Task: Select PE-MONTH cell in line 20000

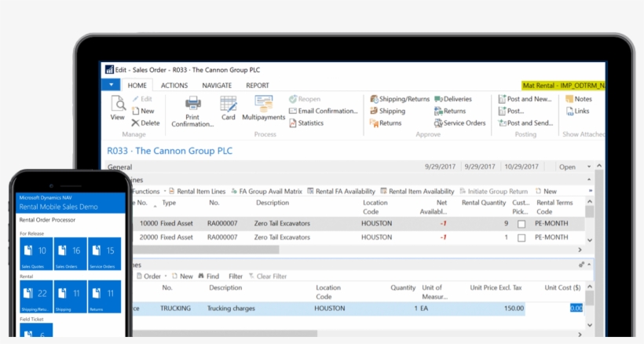Action: point(551,237)
